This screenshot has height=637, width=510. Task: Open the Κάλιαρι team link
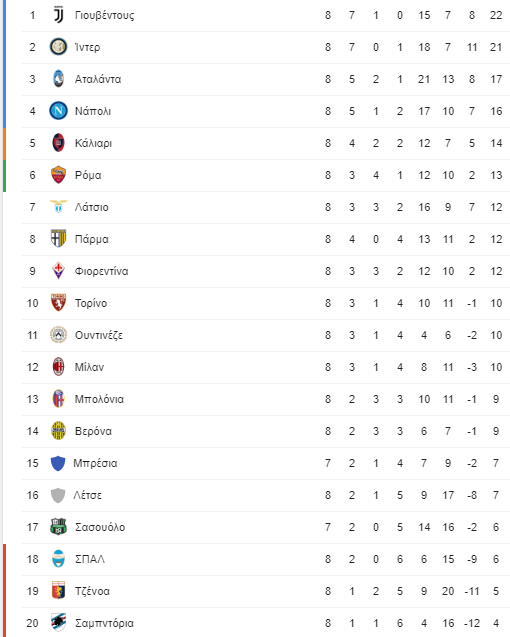click(x=93, y=143)
